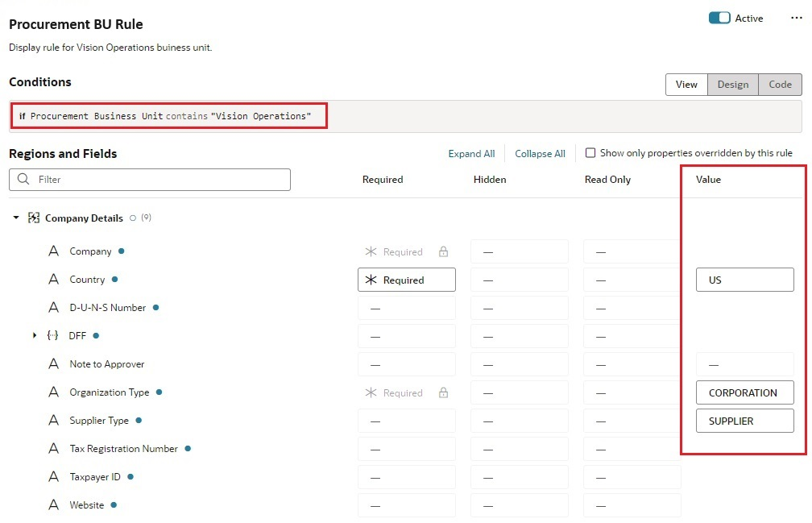Image resolution: width=812 pixels, height=523 pixels.
Task: Click the field icon beside Tax Registration Number
Action: (x=53, y=448)
